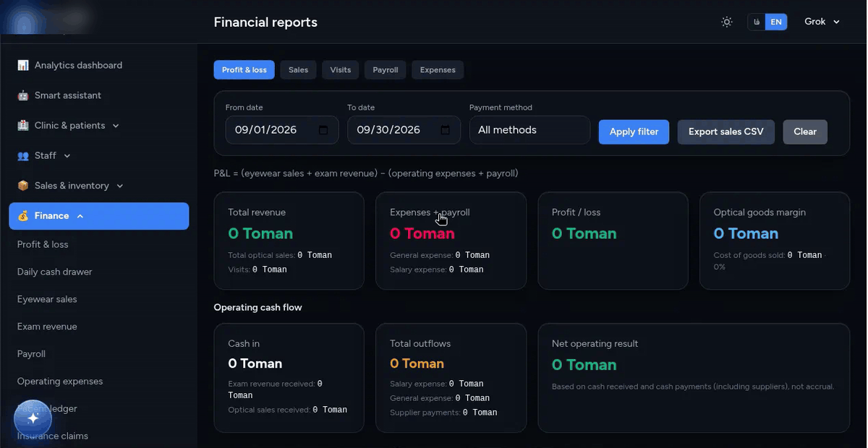Click the Finance money bag icon
Image resolution: width=868 pixels, height=448 pixels.
[23, 216]
